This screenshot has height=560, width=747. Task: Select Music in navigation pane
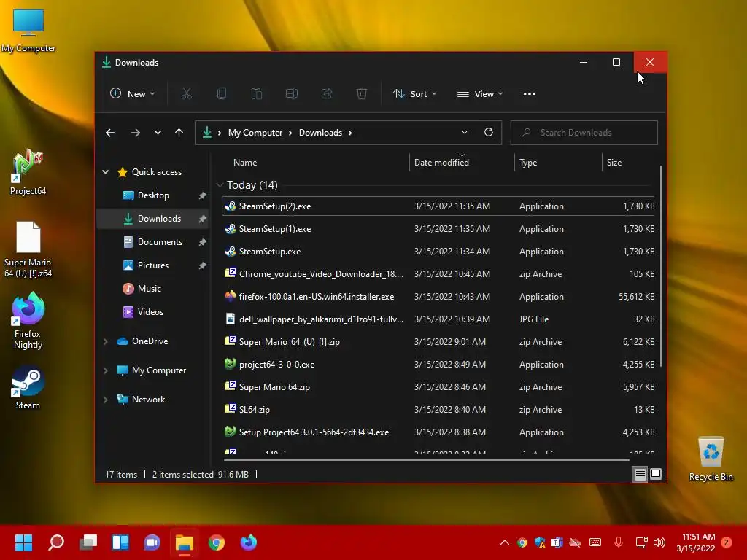coord(153,289)
